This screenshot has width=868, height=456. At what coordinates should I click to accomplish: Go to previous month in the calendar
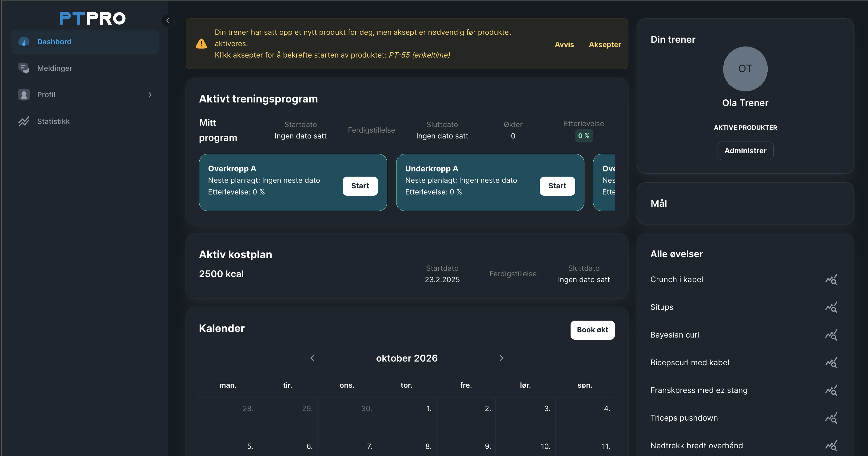click(x=313, y=358)
